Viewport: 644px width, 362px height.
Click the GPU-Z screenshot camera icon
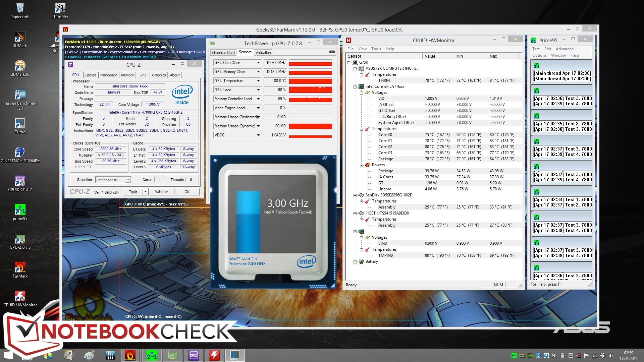(x=332, y=52)
